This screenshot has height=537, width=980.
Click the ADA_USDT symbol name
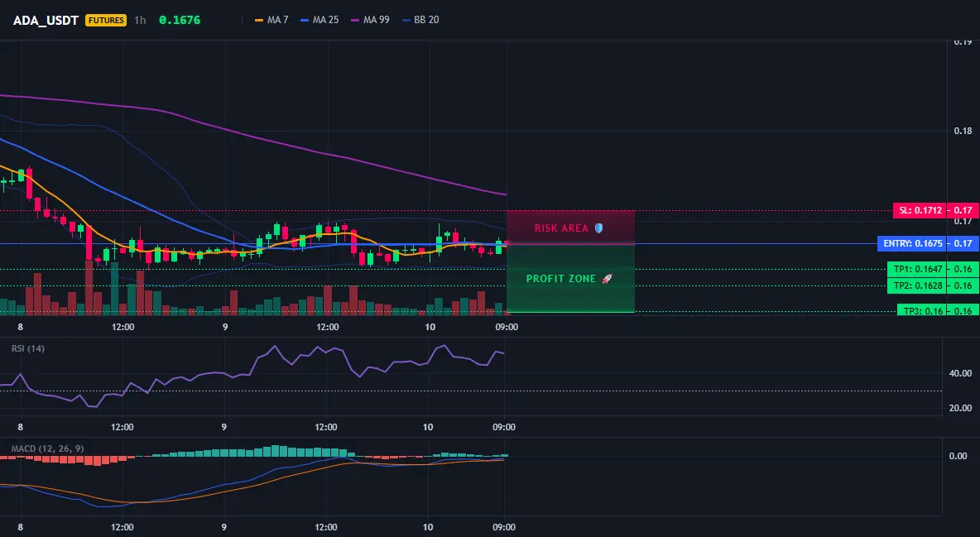tap(46, 20)
